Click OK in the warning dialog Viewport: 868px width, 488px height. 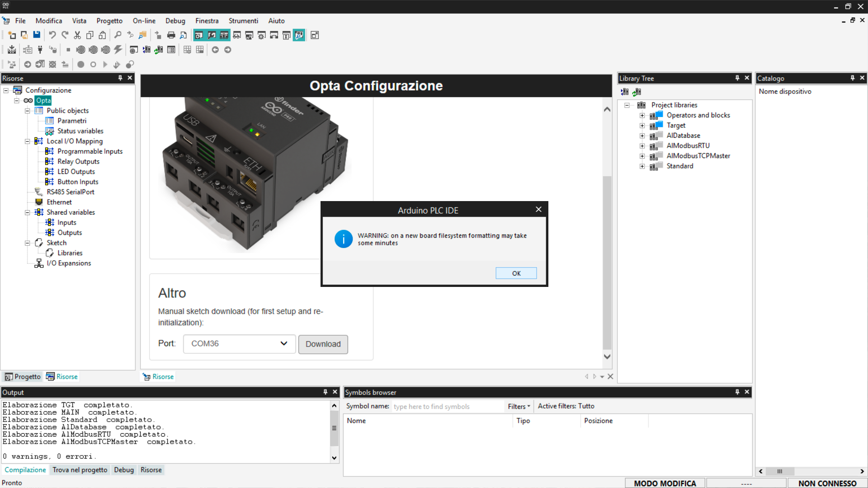click(x=516, y=273)
